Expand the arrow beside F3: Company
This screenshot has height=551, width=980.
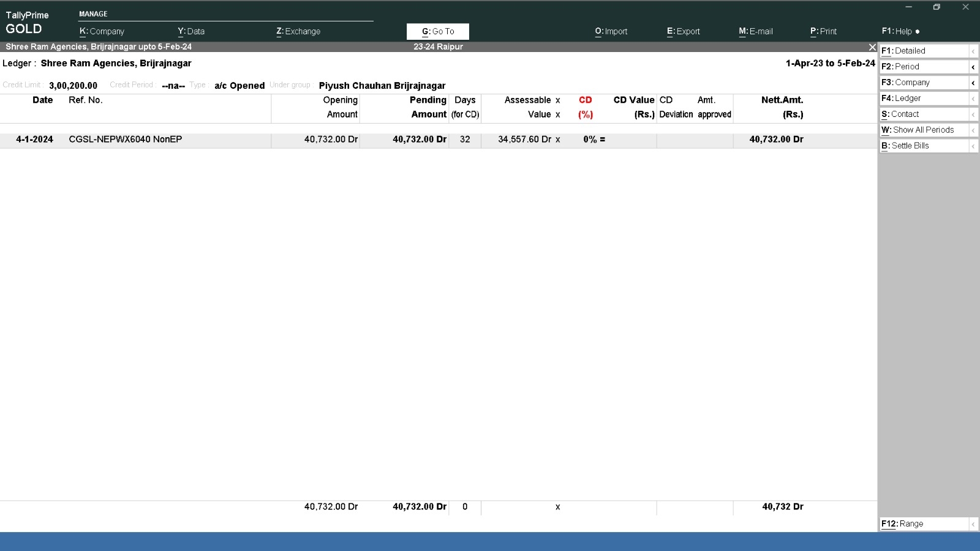click(x=973, y=83)
